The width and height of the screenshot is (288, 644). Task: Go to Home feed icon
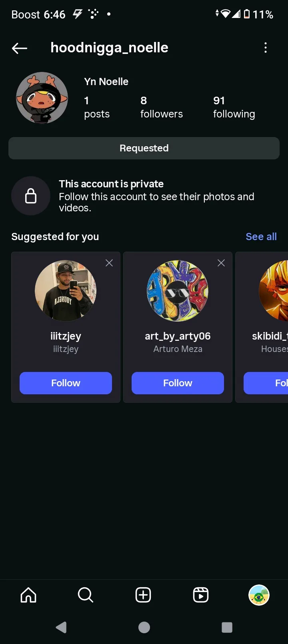click(28, 595)
